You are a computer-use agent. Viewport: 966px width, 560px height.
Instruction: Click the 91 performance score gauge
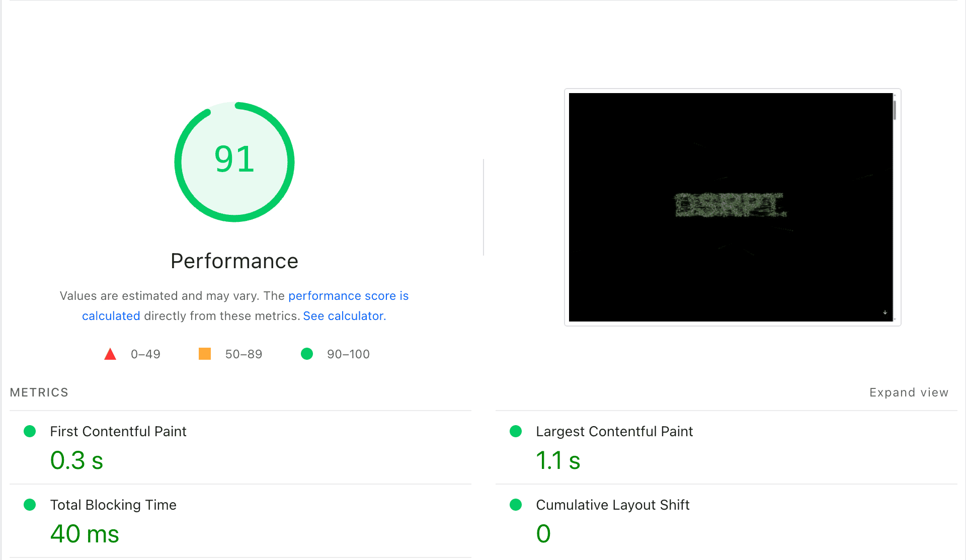(x=234, y=162)
